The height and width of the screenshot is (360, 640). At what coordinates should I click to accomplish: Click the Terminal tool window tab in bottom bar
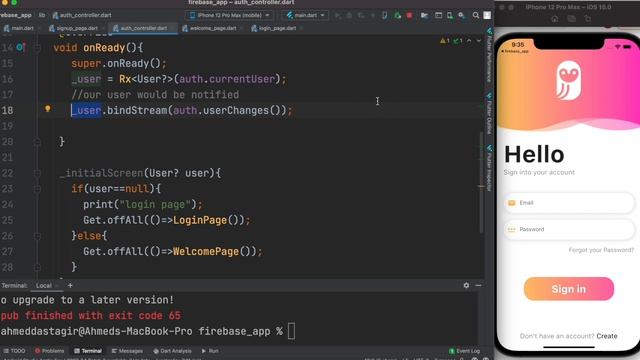point(88,351)
